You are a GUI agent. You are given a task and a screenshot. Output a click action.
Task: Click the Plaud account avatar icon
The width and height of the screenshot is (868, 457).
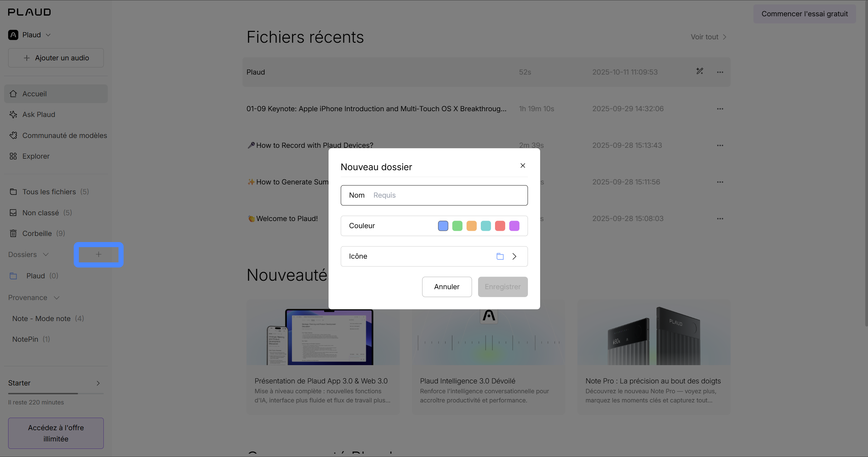click(x=13, y=35)
